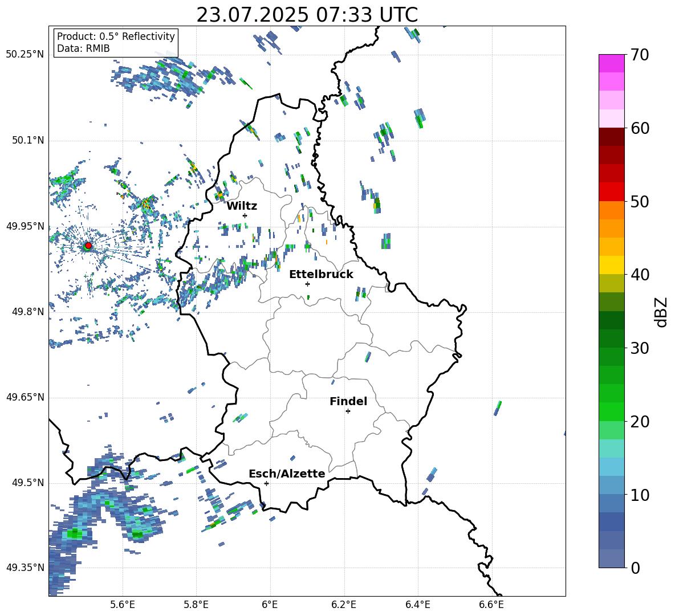675x616 pixels.
Task: Click the colorbar tick label 50
Action: (640, 202)
